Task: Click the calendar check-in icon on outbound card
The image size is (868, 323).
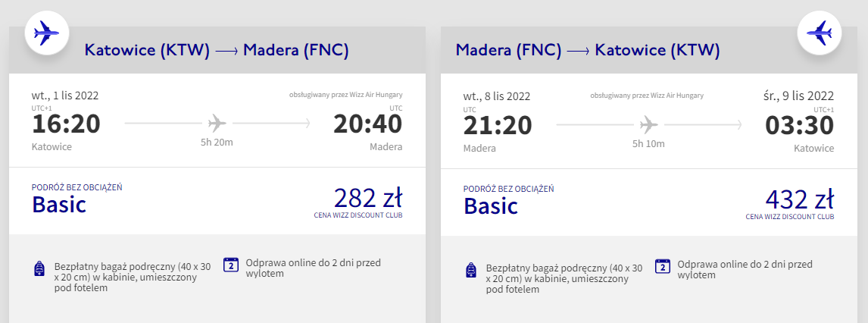Action: [x=231, y=265]
